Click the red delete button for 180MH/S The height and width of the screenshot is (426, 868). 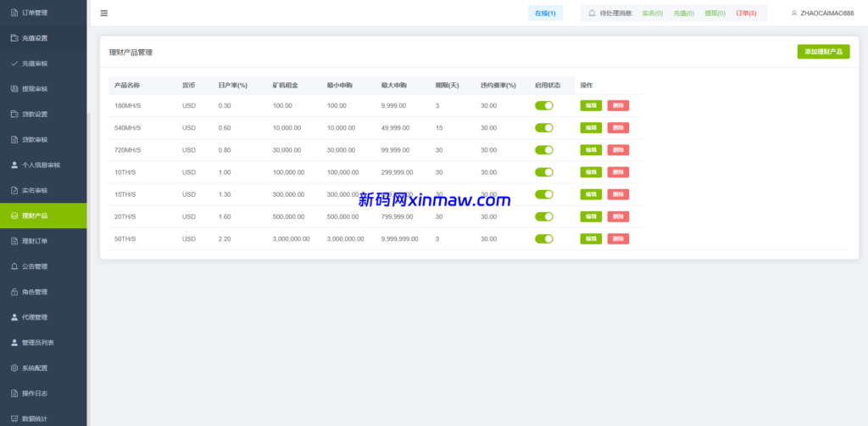[x=618, y=106]
